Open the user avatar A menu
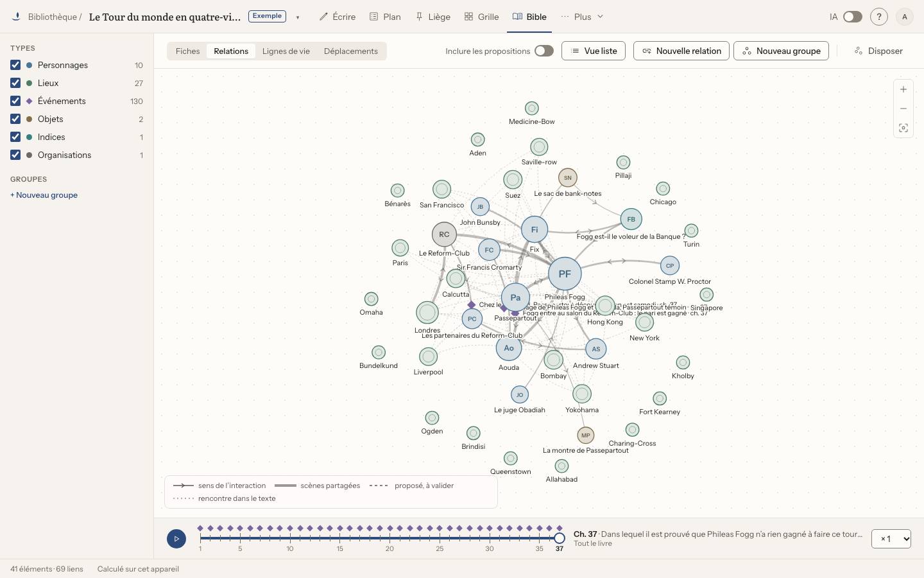924x578 pixels. [x=905, y=17]
